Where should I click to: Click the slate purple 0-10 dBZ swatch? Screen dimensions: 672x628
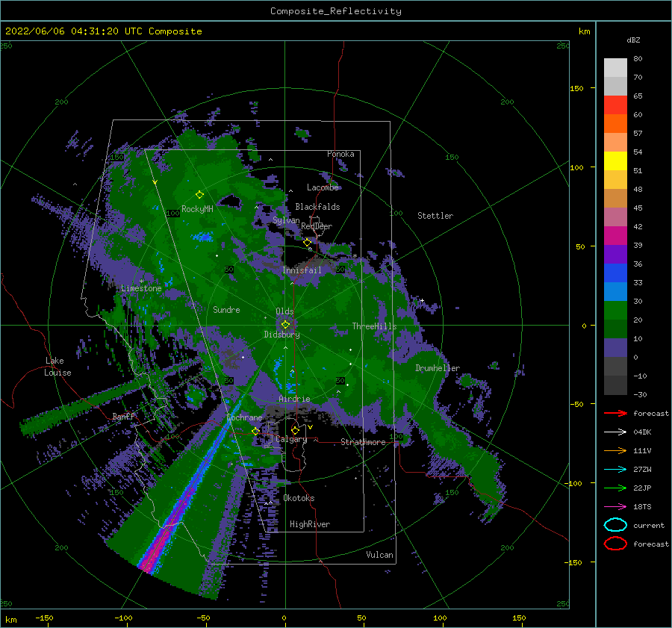615,348
